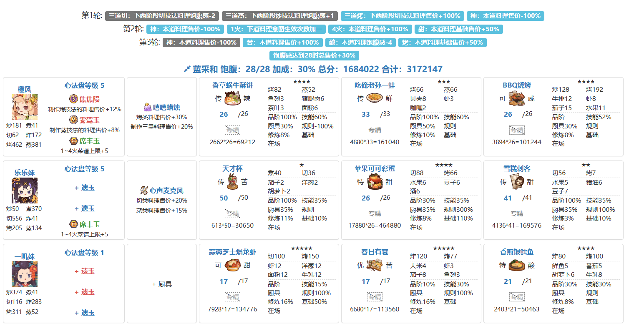Click the 嘻嘻蜡烛 equipment icon
The width and height of the screenshot is (644, 326).
click(x=147, y=107)
